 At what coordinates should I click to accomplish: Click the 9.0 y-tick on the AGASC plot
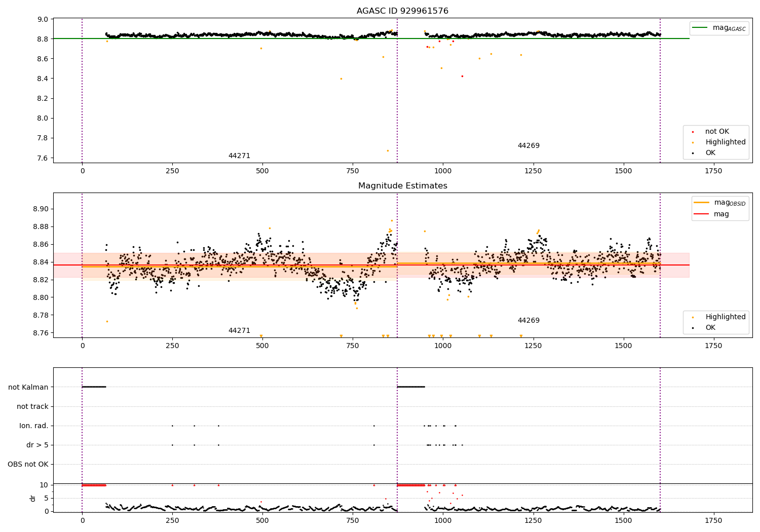click(43, 19)
